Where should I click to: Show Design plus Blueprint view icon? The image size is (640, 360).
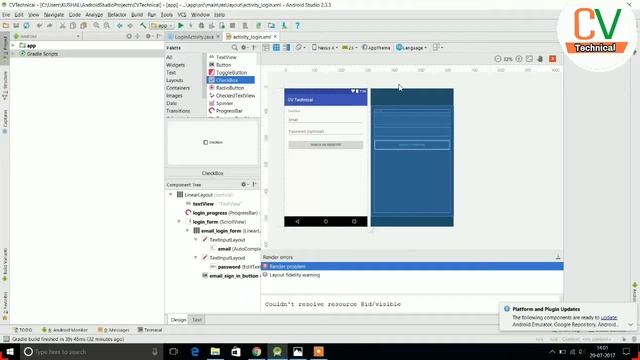pyautogui.click(x=287, y=47)
